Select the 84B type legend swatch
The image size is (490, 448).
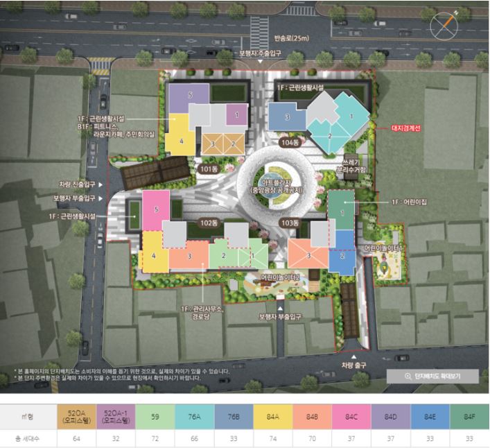[x=312, y=416]
